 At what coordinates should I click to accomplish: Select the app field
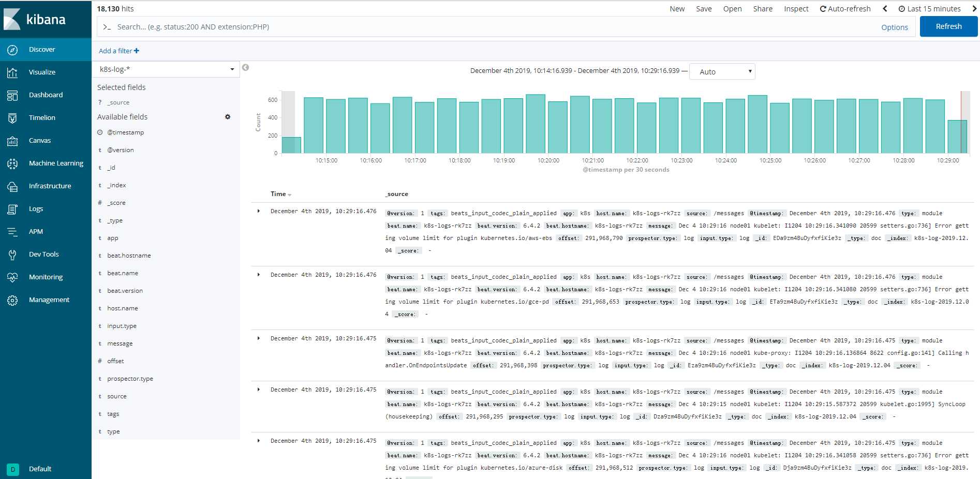[113, 238]
